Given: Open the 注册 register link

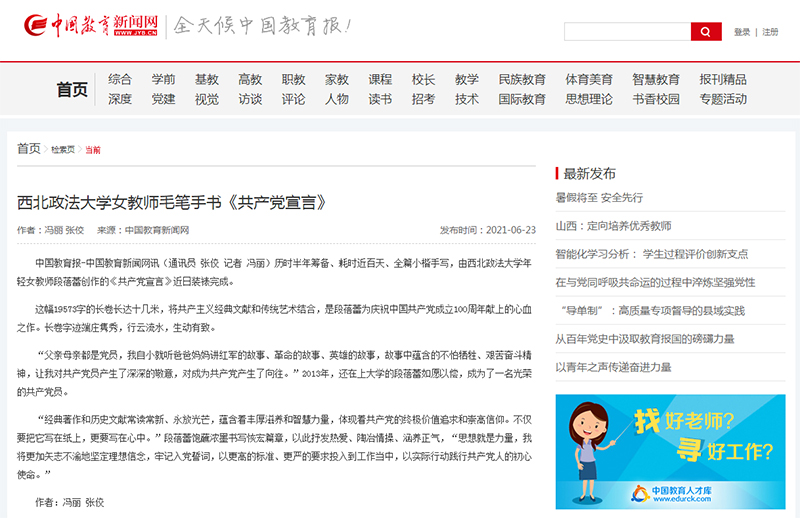Looking at the screenshot, I should [x=770, y=32].
